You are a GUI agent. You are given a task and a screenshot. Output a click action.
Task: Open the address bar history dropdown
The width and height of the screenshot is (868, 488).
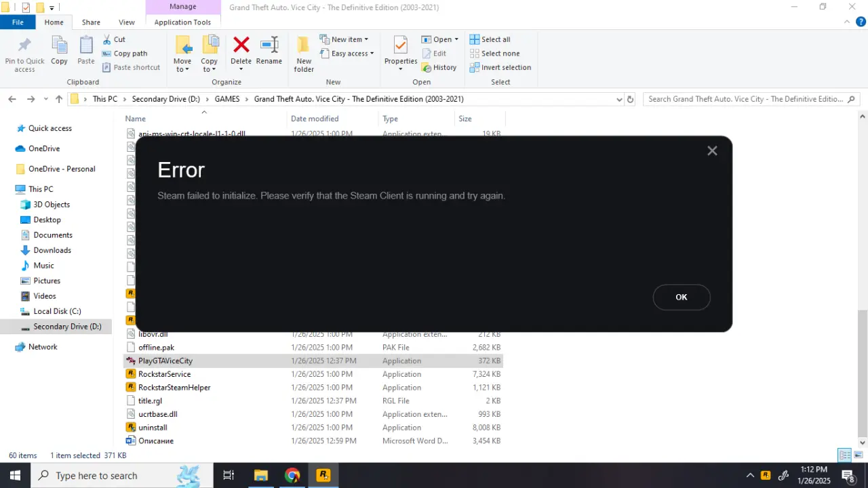[619, 99]
